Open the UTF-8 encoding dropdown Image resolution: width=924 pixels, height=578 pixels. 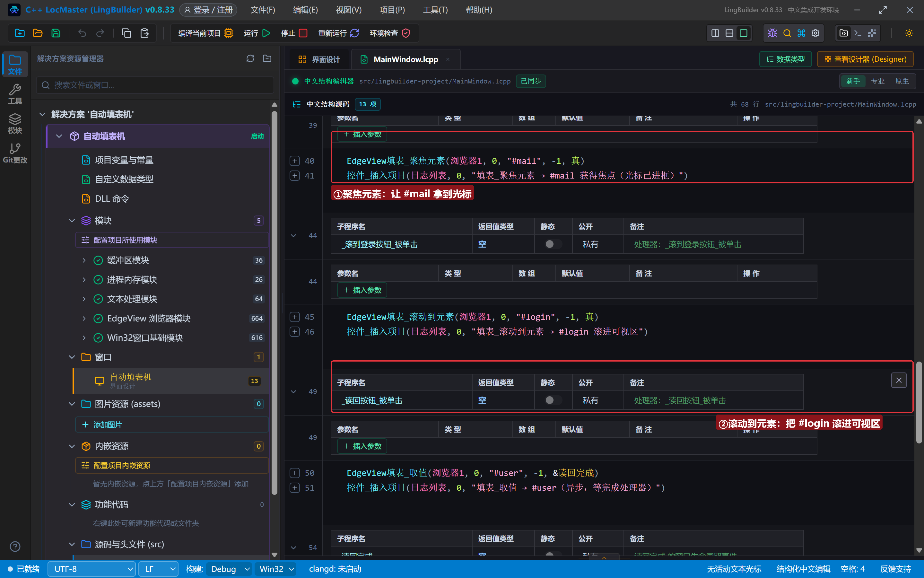click(x=92, y=569)
